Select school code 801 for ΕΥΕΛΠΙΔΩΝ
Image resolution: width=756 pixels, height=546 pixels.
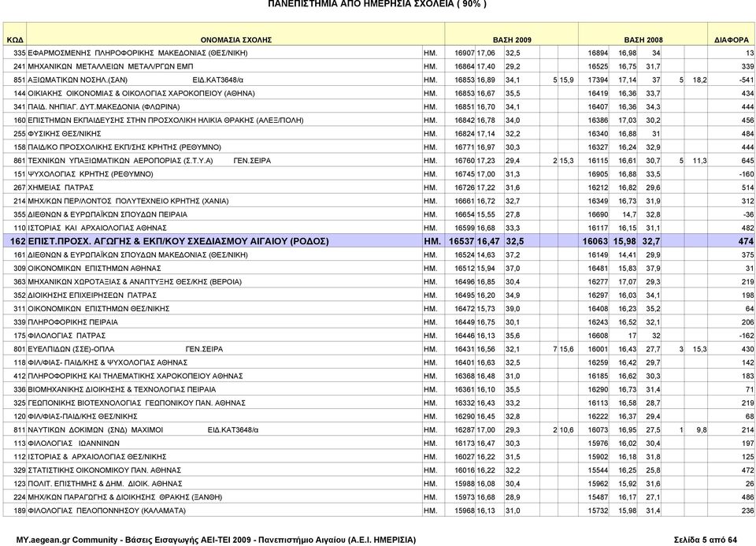pyautogui.click(x=19, y=350)
